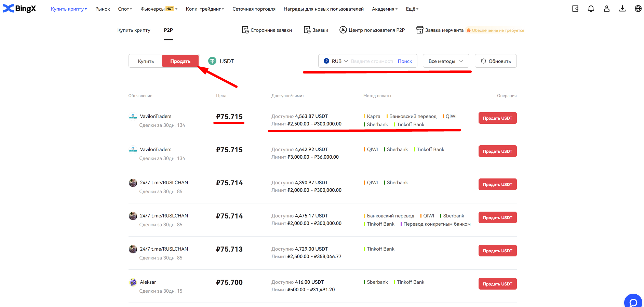
Task: Click the Сторонние заявки icon
Action: pyautogui.click(x=245, y=30)
